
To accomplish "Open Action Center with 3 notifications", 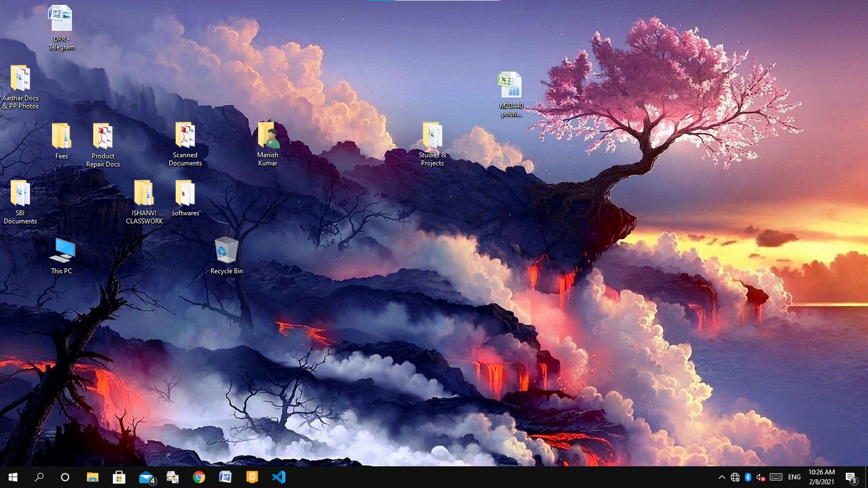I will [851, 477].
